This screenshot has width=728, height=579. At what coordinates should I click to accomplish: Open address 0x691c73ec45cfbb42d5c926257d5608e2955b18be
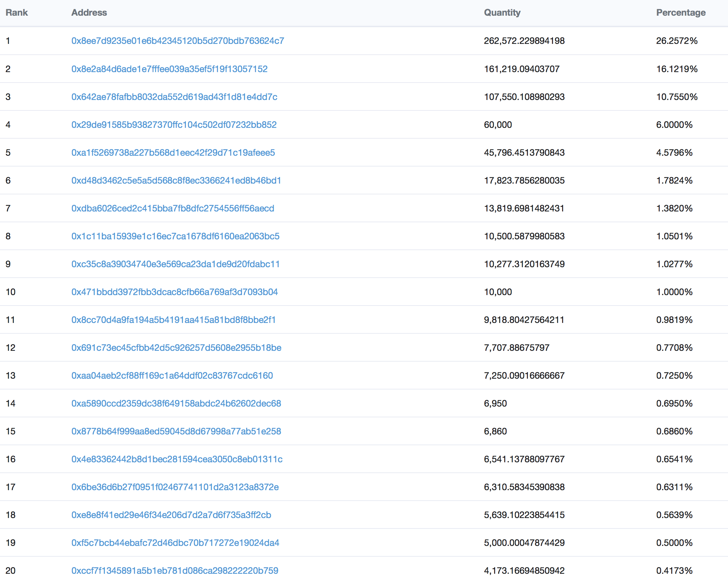pyautogui.click(x=176, y=348)
